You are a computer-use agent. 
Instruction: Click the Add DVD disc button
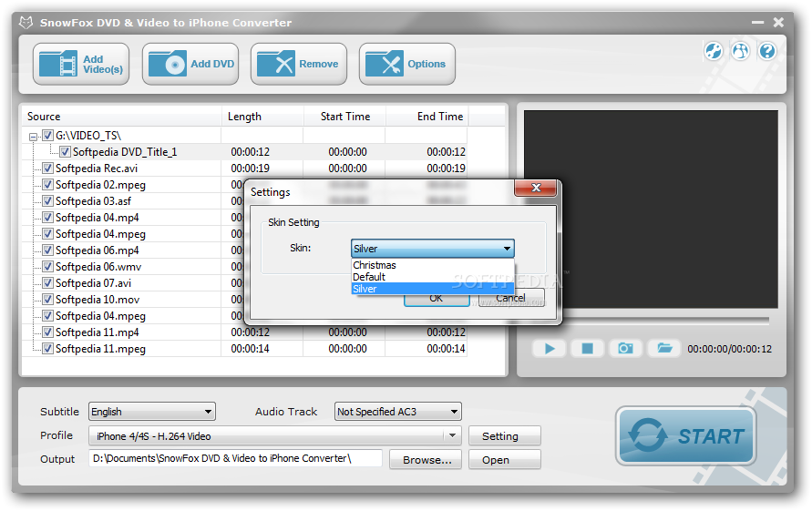190,64
